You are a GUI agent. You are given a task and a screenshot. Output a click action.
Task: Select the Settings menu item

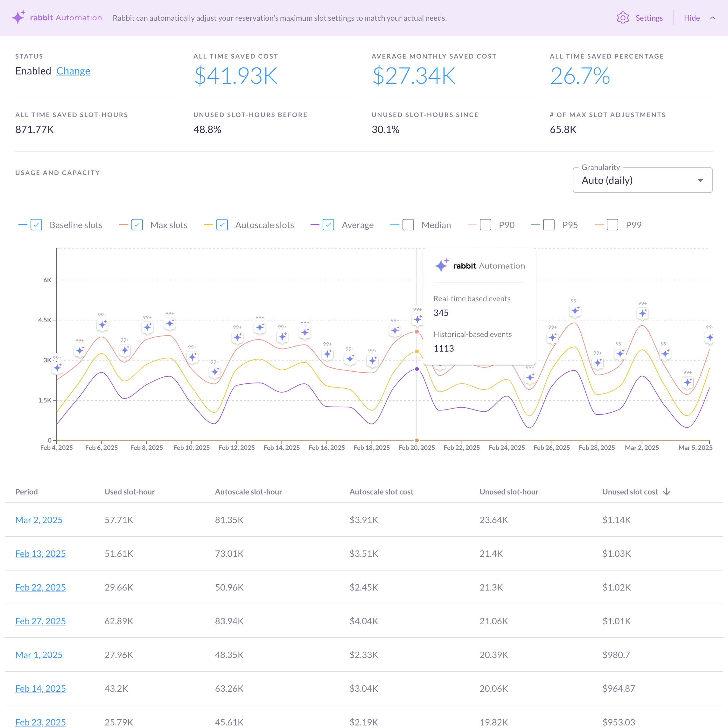(649, 18)
